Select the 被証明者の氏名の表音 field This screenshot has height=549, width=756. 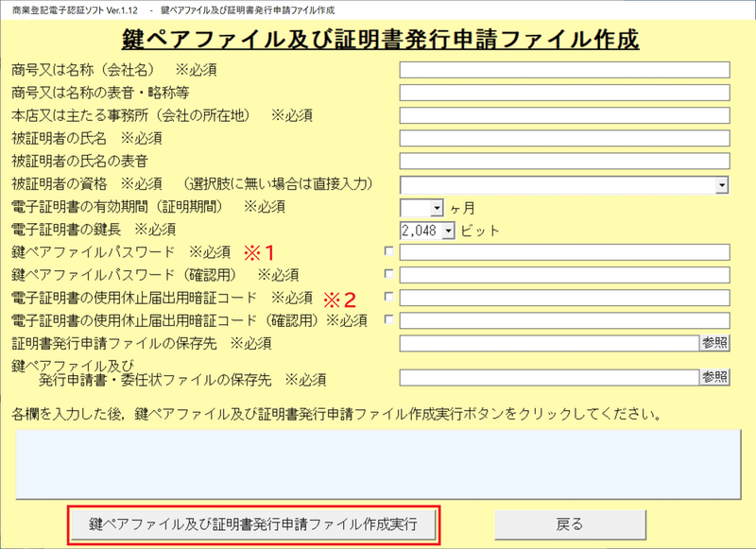(x=565, y=159)
